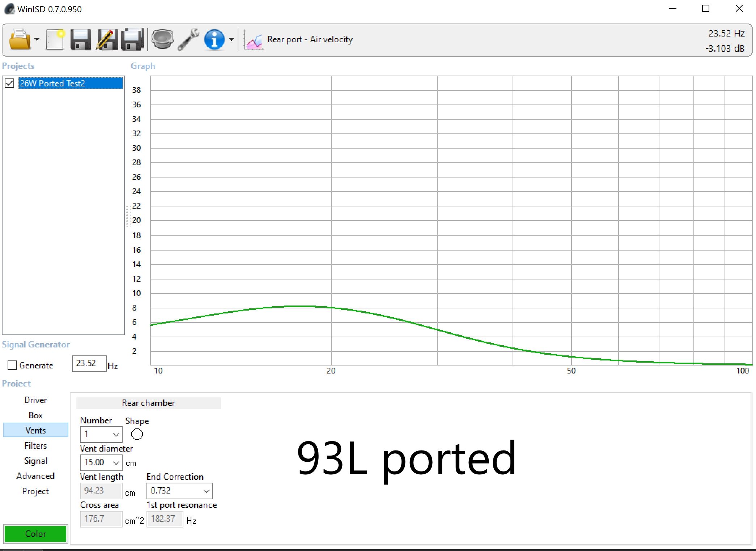This screenshot has height=551, width=756.
Task: Select the Vents tab
Action: pyautogui.click(x=35, y=430)
